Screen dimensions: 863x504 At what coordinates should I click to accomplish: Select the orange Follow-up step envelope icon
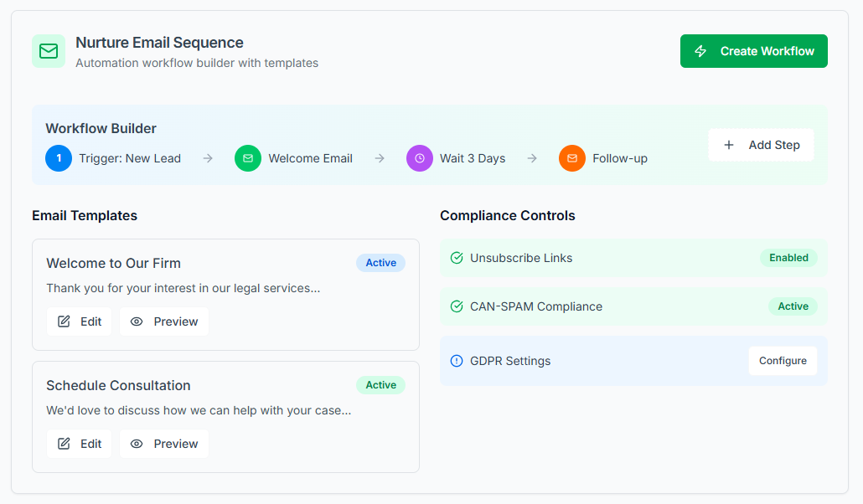(x=572, y=158)
